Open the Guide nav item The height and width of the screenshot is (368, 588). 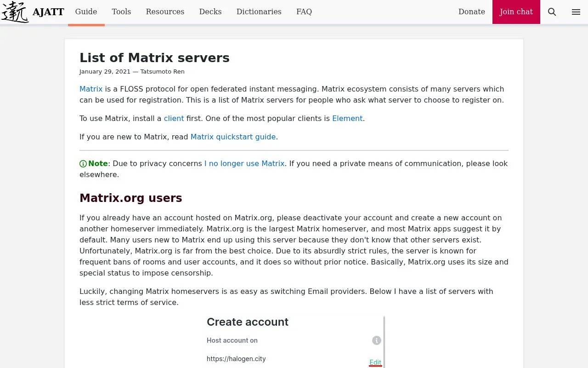pos(86,12)
